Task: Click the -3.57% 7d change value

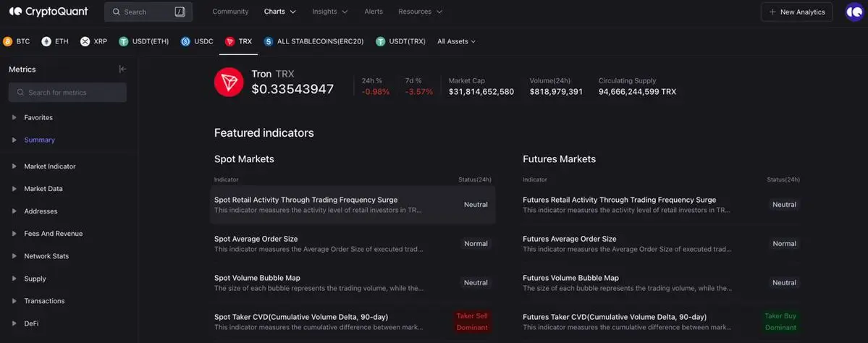Action: pos(419,92)
